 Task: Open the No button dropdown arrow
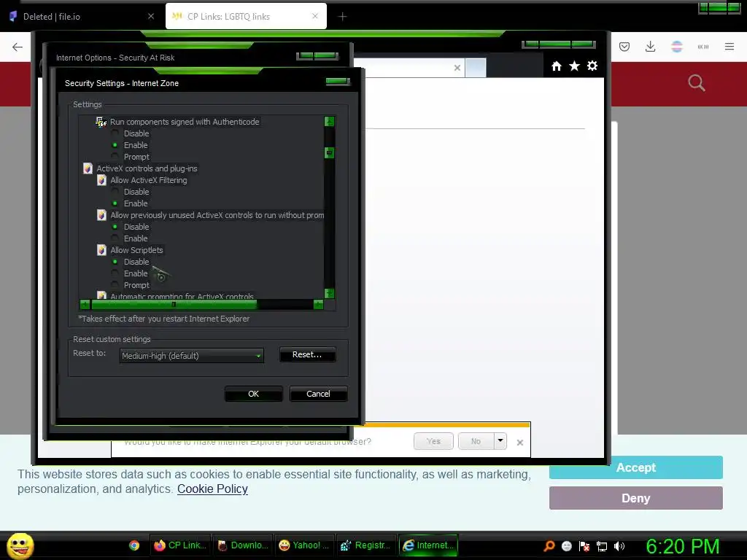[500, 441]
